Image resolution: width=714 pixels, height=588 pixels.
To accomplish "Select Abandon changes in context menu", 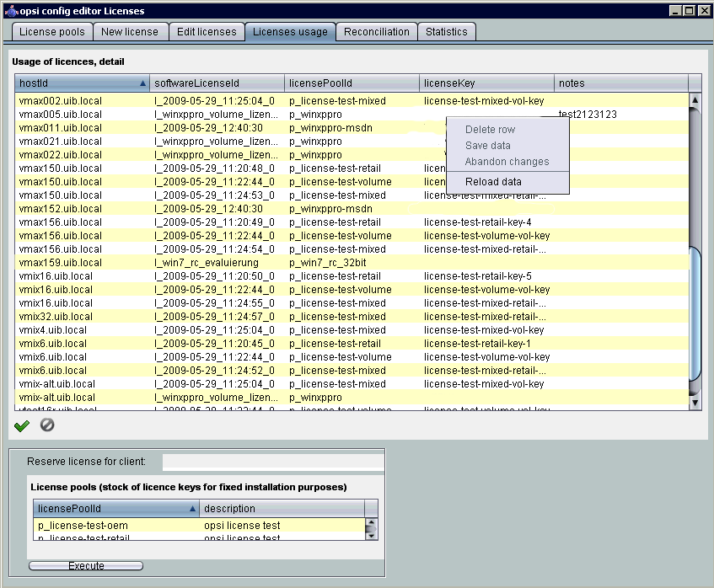I will 507,162.
